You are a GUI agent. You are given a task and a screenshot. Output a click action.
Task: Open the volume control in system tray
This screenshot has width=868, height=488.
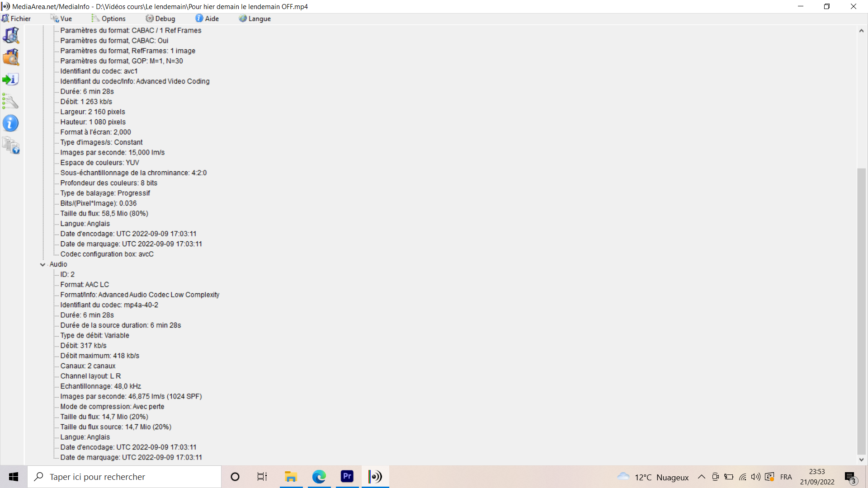click(756, 477)
